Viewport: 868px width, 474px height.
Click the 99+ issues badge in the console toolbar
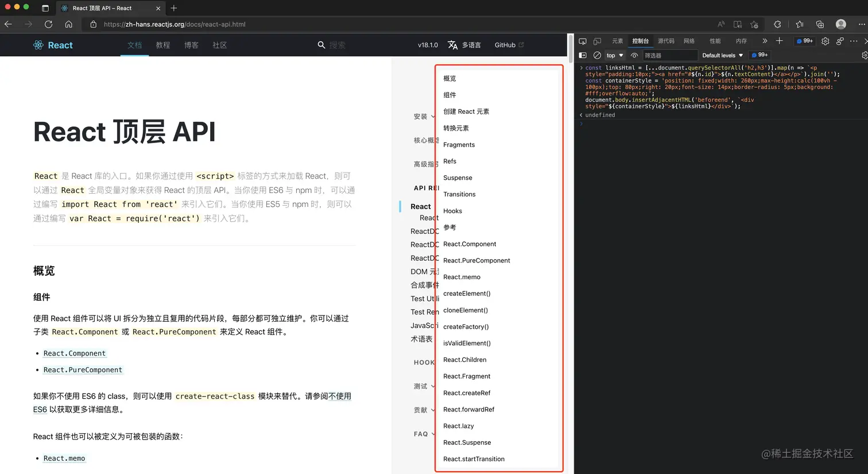[759, 55]
